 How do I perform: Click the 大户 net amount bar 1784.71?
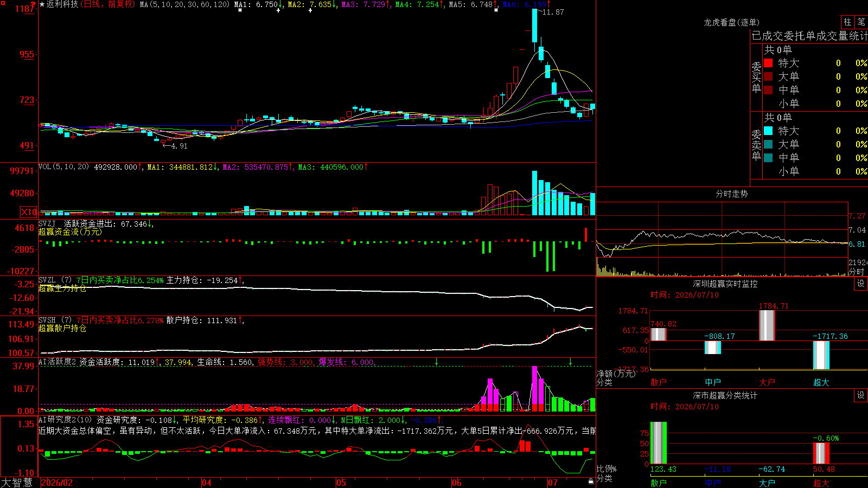(x=767, y=325)
